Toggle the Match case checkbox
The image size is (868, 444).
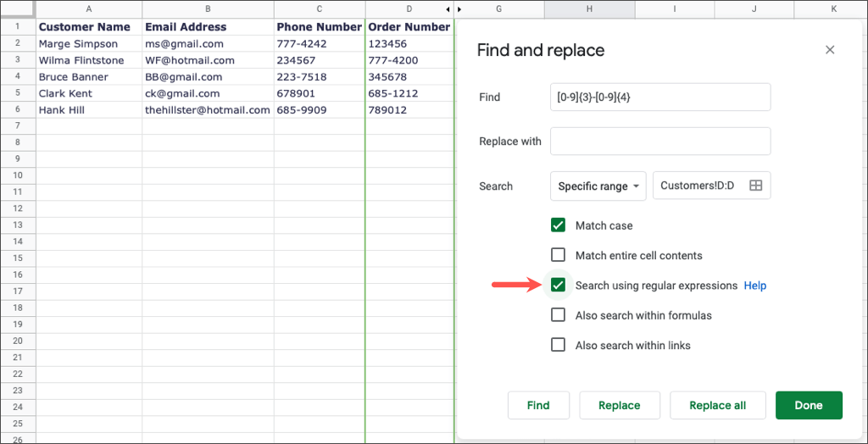(558, 225)
